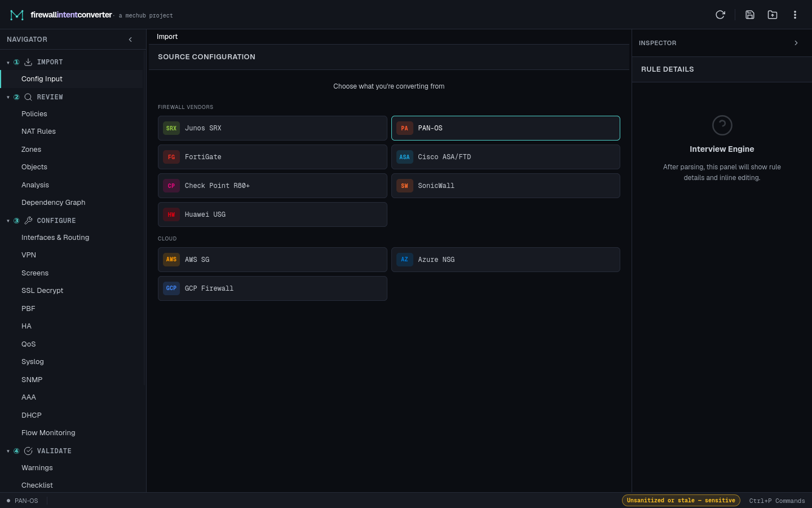Click the Configure wrench icon
Screen dimensions: 812x508
point(28,221)
